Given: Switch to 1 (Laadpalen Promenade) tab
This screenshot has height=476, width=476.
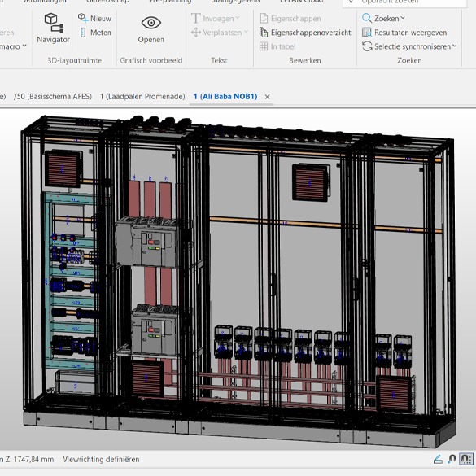Looking at the screenshot, I should pyautogui.click(x=142, y=97).
